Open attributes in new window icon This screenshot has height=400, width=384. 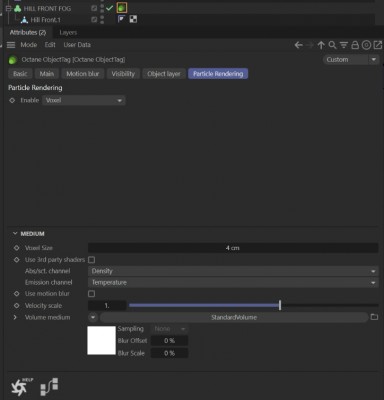(x=378, y=45)
